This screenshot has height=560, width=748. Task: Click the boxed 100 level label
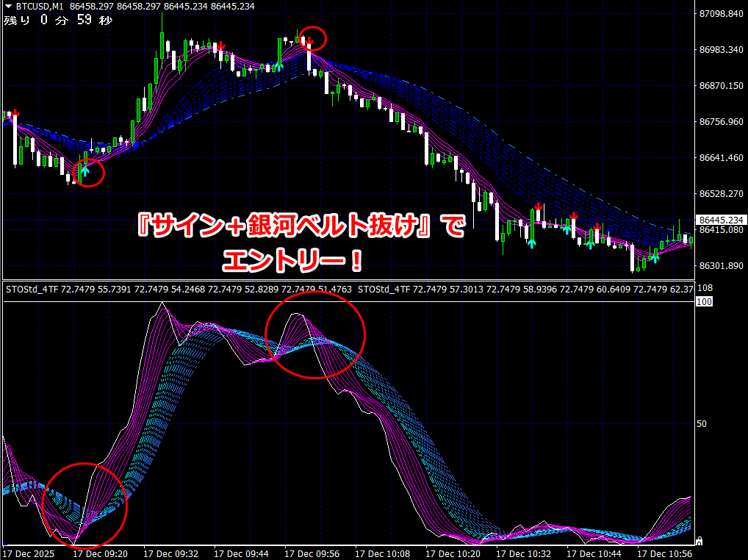[x=705, y=301]
